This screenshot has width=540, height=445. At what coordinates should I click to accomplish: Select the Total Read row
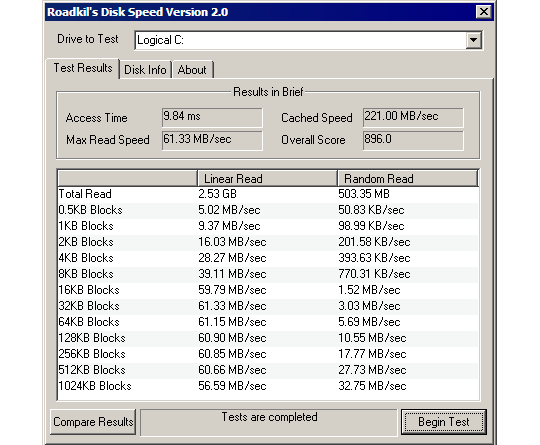pyautogui.click(x=268, y=194)
